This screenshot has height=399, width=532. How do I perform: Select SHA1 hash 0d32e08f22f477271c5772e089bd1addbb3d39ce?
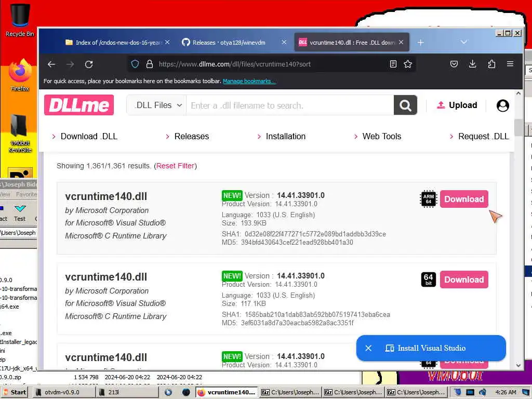click(x=315, y=234)
